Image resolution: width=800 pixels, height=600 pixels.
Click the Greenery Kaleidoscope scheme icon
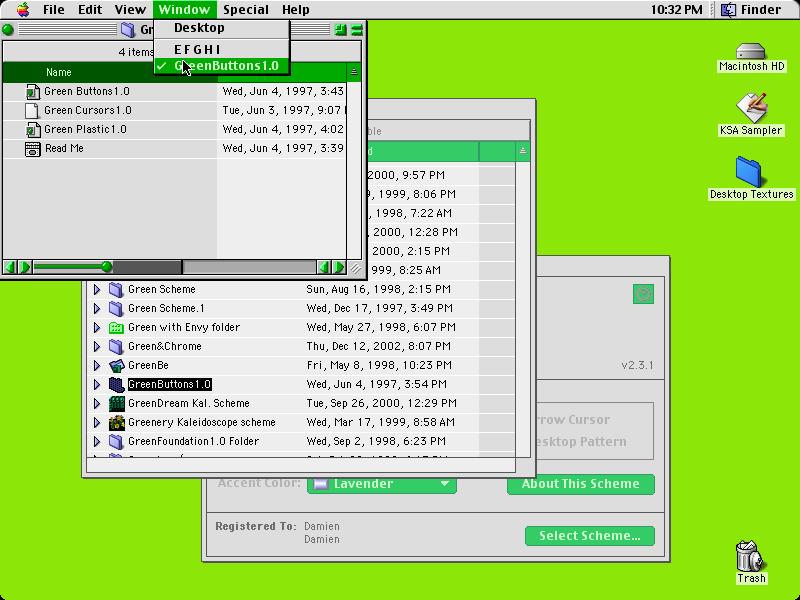click(116, 422)
